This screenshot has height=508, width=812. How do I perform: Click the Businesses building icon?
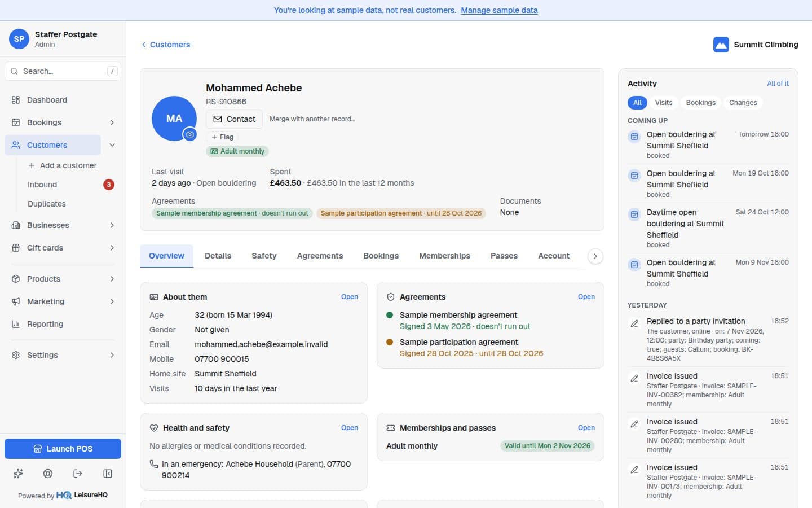point(16,225)
